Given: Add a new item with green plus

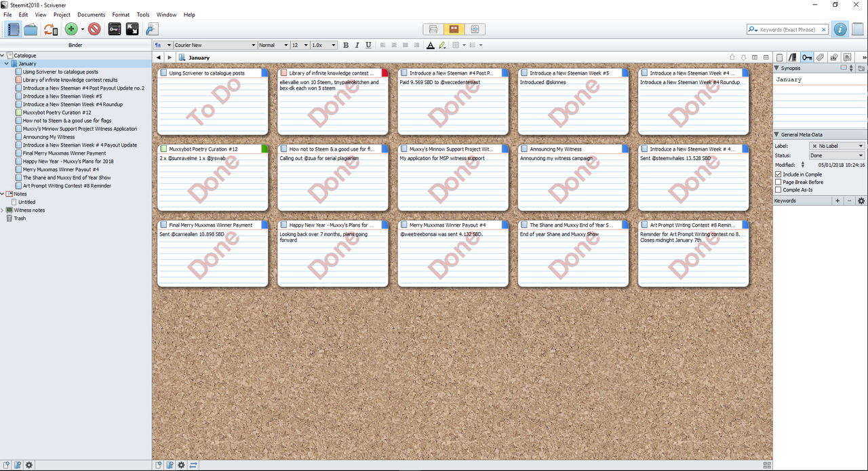Looking at the screenshot, I should point(71,29).
